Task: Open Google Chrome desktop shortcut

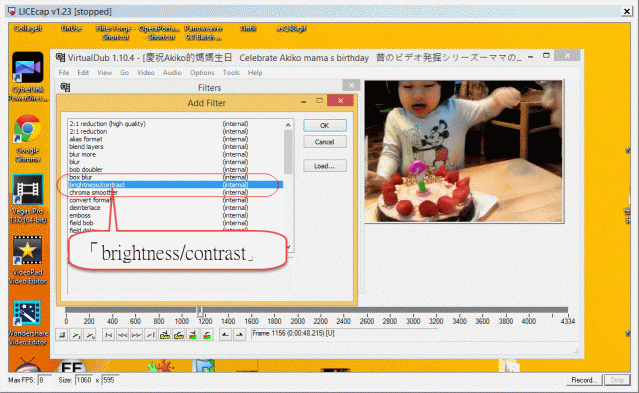Action: coord(28,138)
